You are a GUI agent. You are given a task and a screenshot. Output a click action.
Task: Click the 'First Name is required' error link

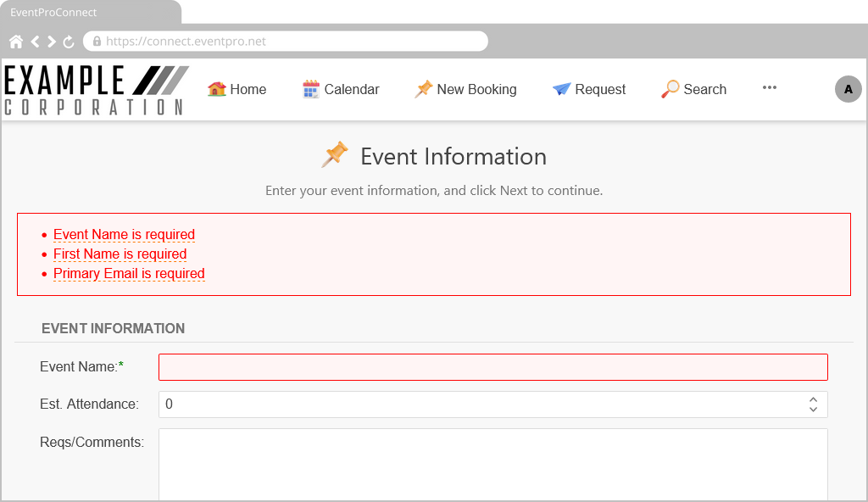(x=120, y=254)
